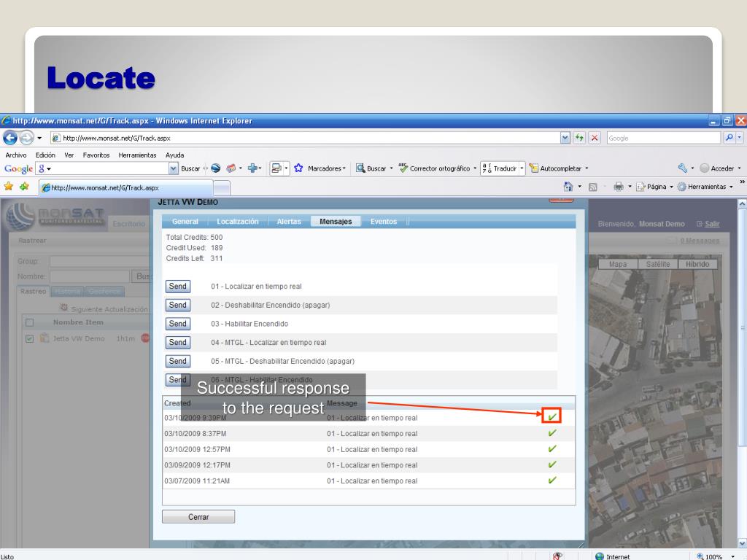Click the Google toolbar globe news icon
Screen dimensions: 747x560
point(216,168)
